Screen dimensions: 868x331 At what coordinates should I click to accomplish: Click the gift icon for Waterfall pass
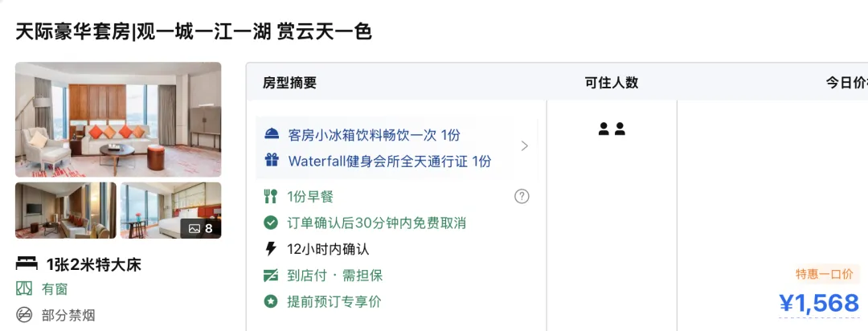(272, 161)
